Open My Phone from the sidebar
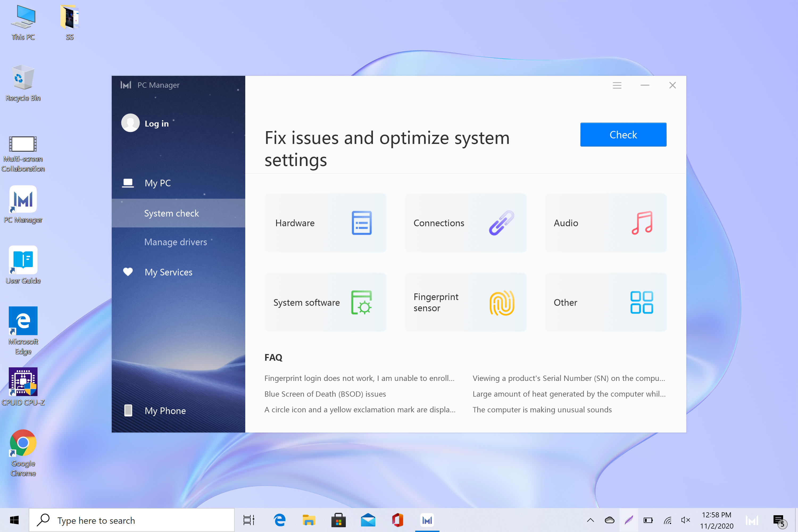798x532 pixels. tap(165, 411)
